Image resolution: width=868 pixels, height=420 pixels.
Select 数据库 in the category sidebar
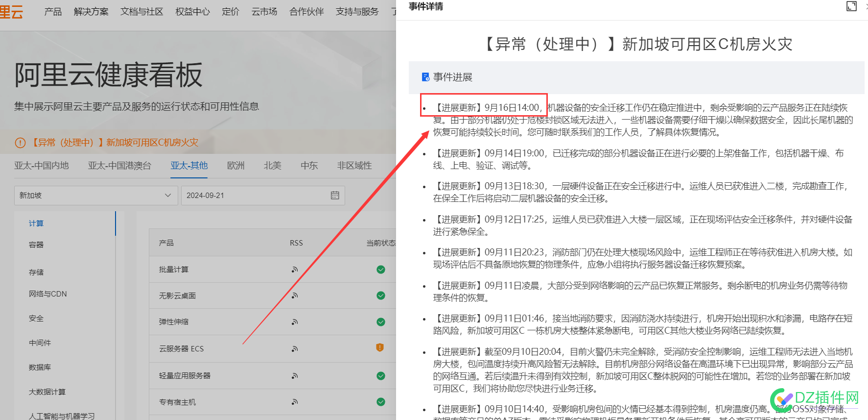point(40,367)
